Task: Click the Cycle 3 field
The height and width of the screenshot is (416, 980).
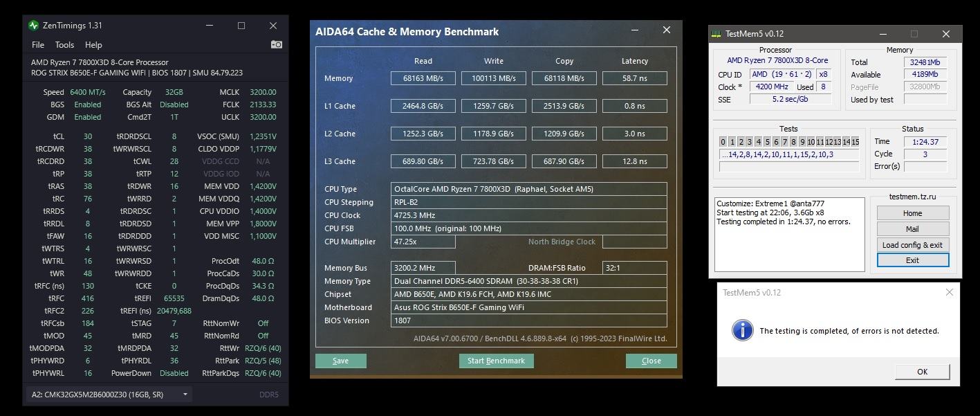Action: (925, 154)
